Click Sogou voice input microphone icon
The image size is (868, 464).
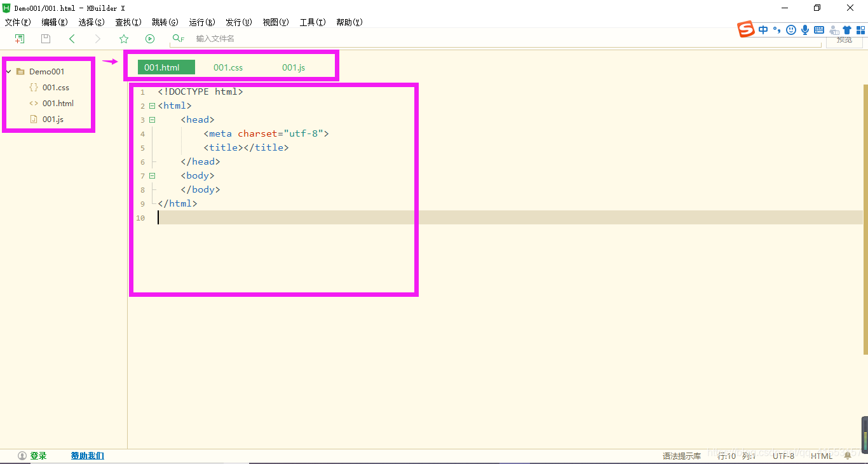coord(805,30)
